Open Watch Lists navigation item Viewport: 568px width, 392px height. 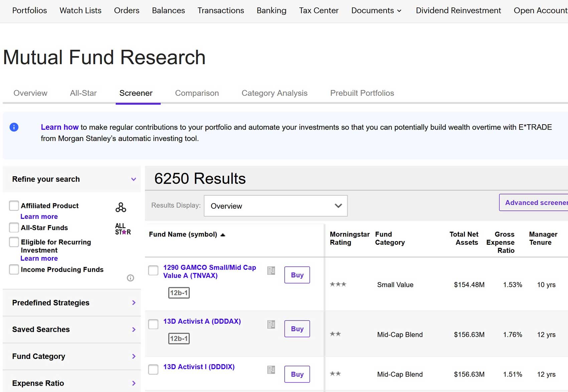[x=80, y=11]
